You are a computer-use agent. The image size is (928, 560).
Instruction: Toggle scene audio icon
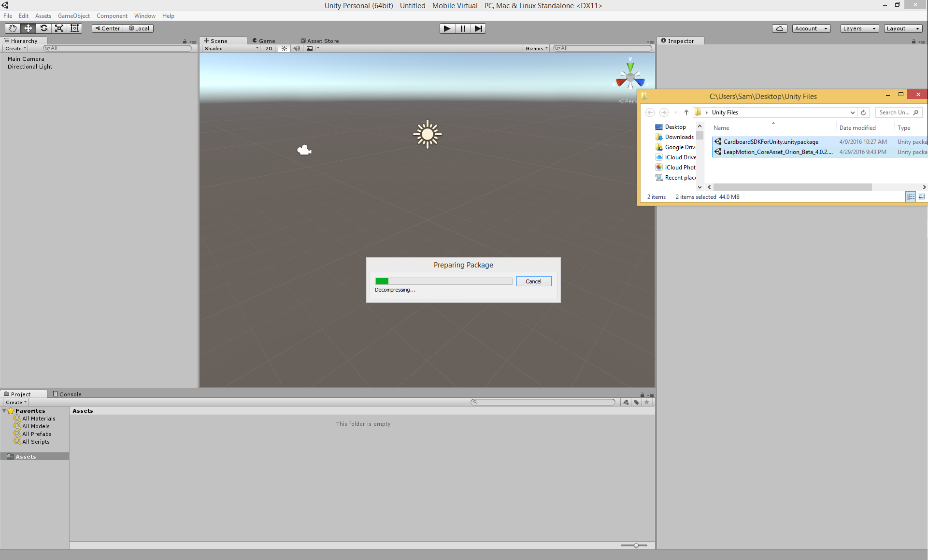(297, 49)
